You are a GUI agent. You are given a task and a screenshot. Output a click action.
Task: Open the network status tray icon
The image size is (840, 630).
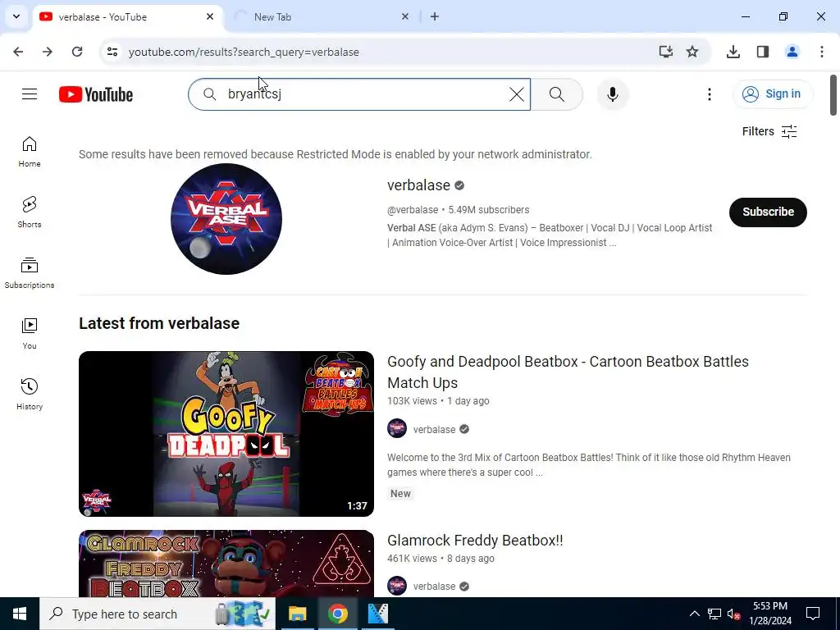point(714,614)
